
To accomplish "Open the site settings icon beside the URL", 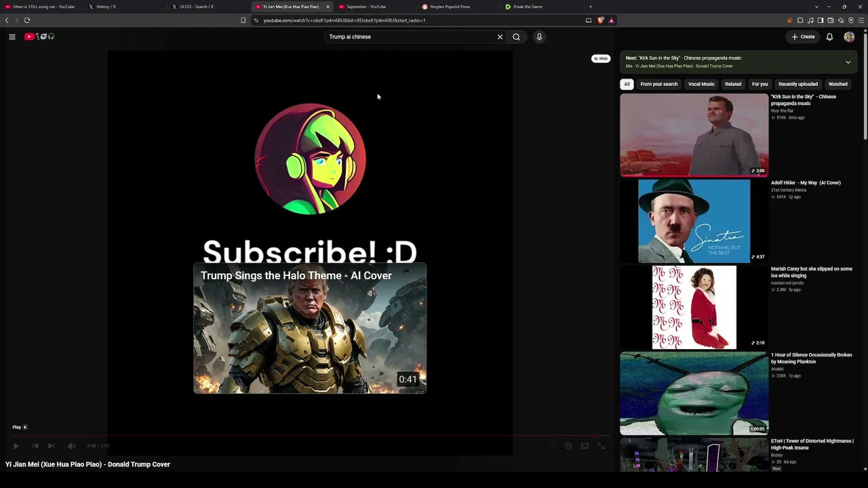I will (256, 20).
